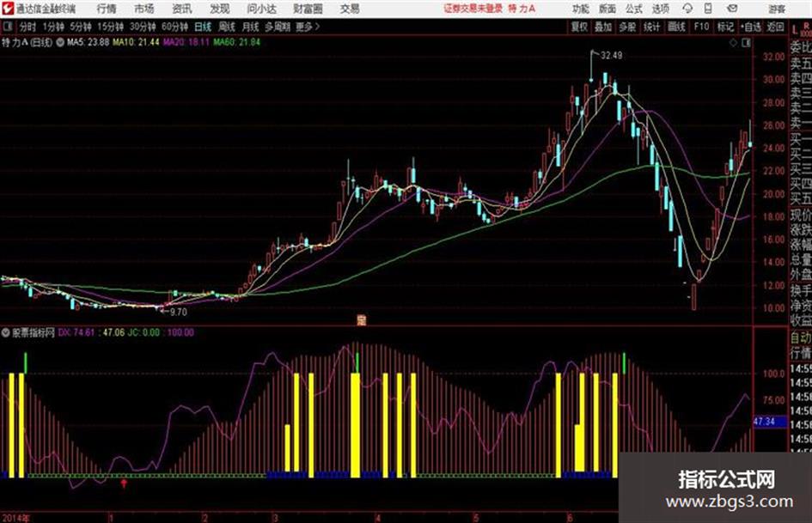Click the MA5: 23.88 indicator label
Screen dimensions: 812x523
[x=88, y=42]
